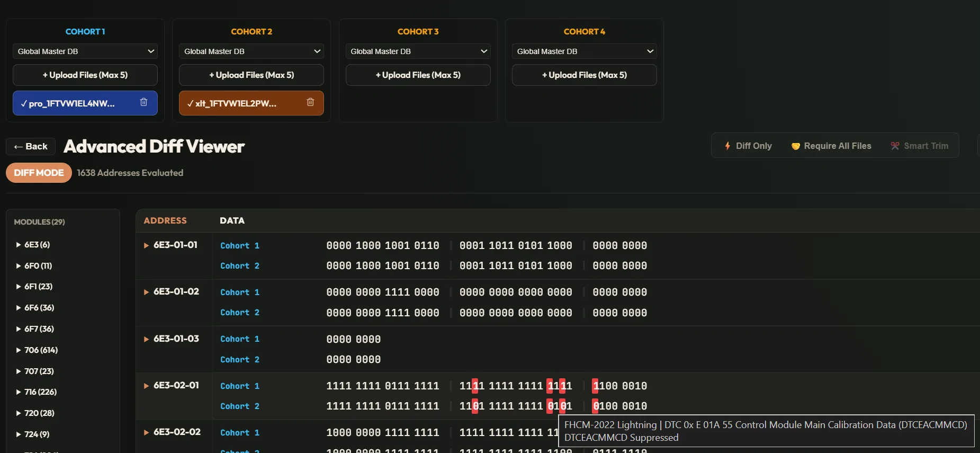Click the COHORT 4 panel title

coord(585,32)
